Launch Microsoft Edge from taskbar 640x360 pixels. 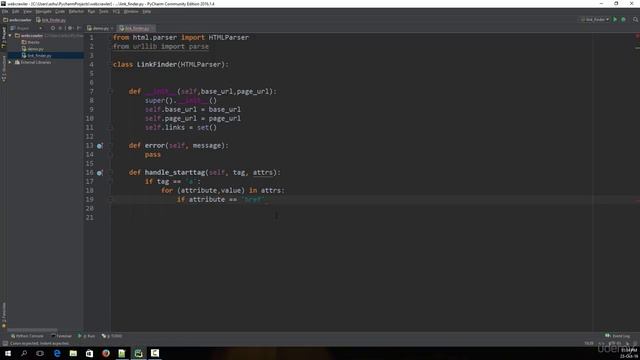[x=57, y=353]
